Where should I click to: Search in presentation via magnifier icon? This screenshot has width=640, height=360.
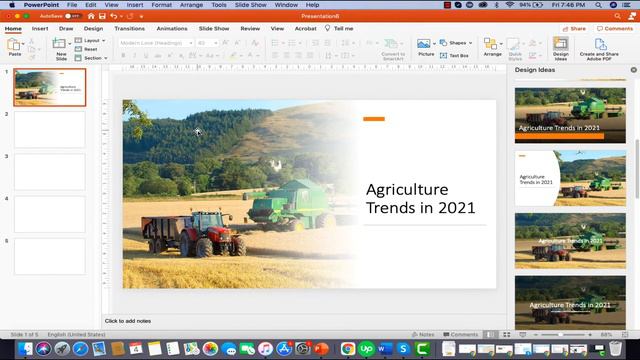[617, 16]
